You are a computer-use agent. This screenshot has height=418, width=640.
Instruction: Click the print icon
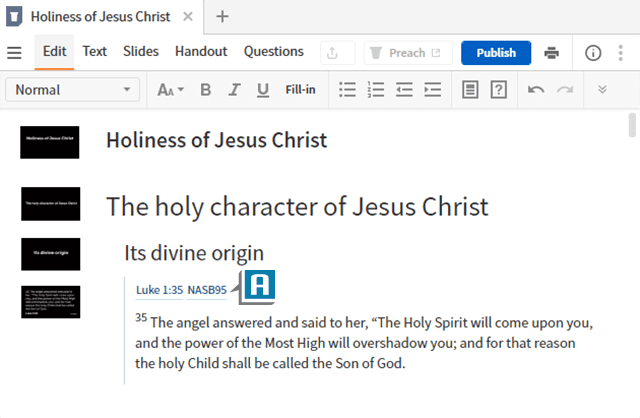coord(551,53)
